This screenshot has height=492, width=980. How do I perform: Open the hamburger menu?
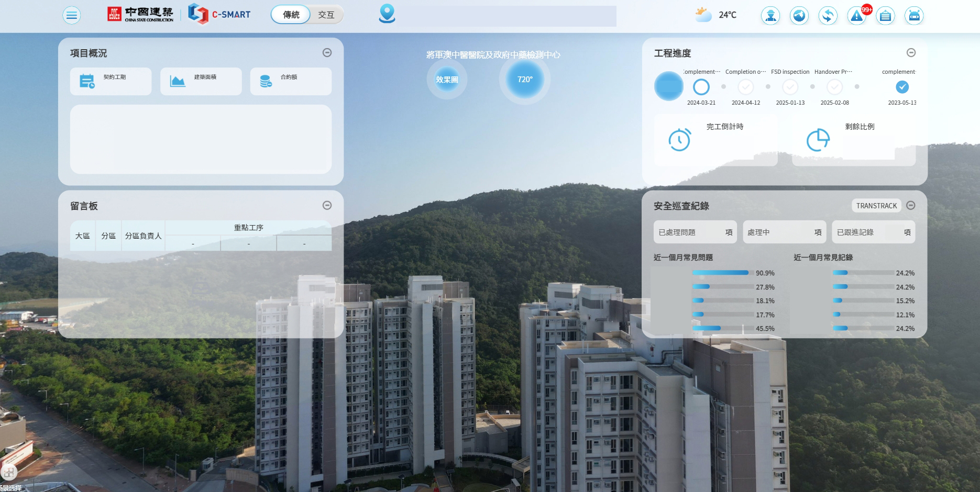pyautogui.click(x=72, y=16)
